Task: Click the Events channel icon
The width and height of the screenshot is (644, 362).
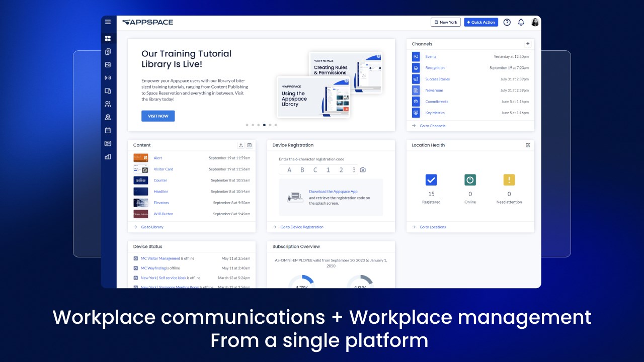Action: 416,57
